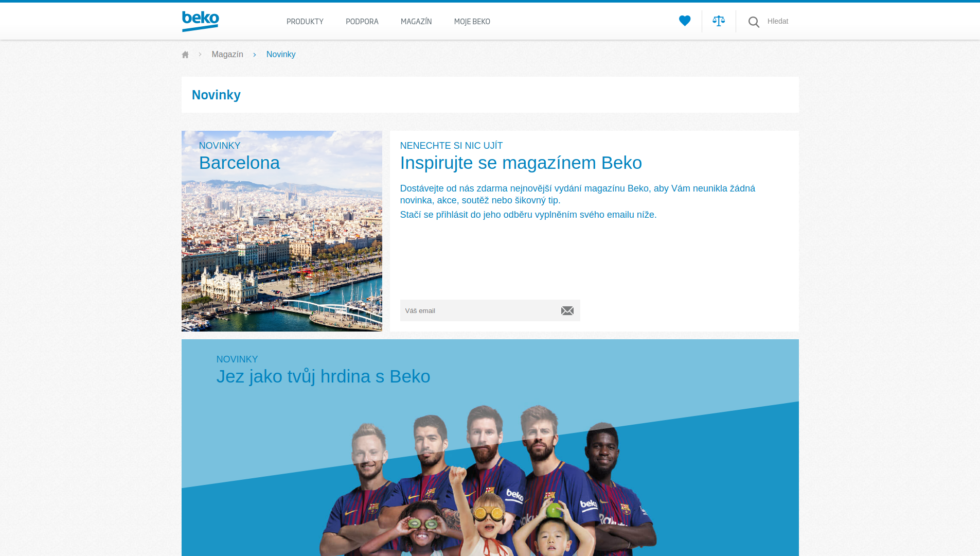Go to home via breadcrumb house icon

point(185,55)
